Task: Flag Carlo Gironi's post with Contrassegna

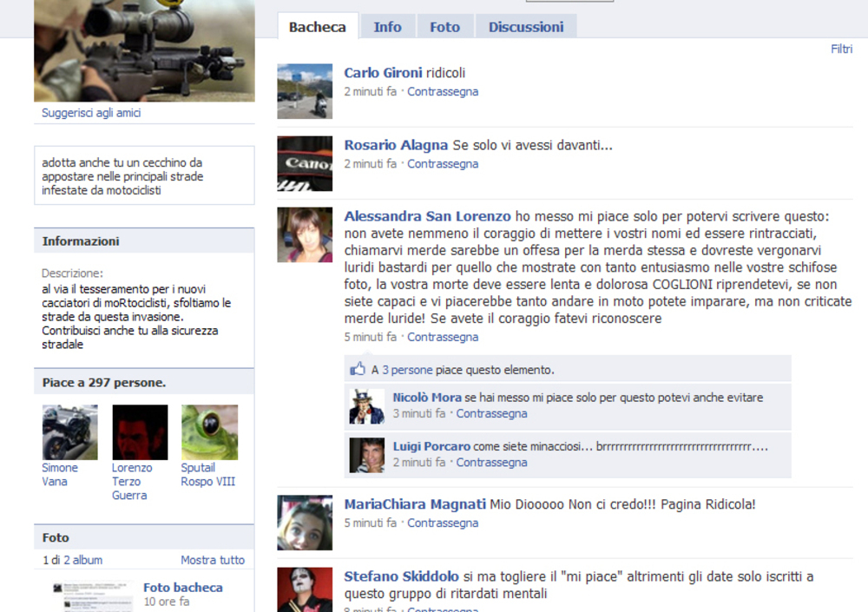Action: (443, 91)
